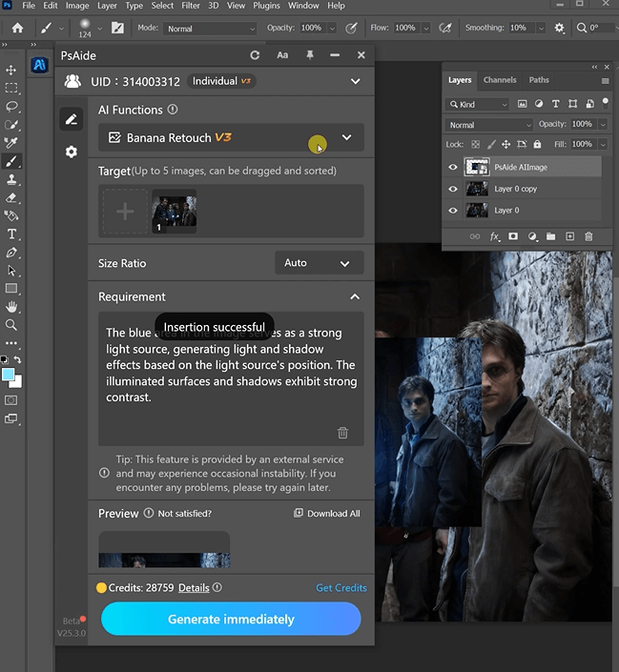619x672 pixels.
Task: Toggle airbrush build-up effects
Action: [x=445, y=29]
